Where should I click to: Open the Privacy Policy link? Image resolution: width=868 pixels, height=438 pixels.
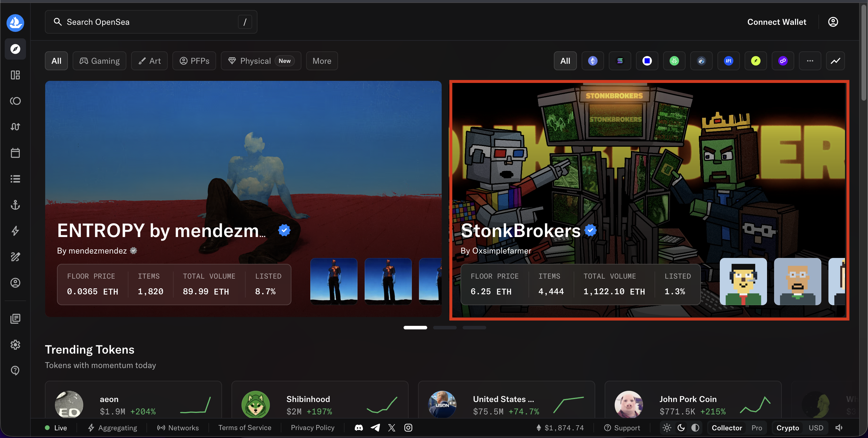coord(313,428)
